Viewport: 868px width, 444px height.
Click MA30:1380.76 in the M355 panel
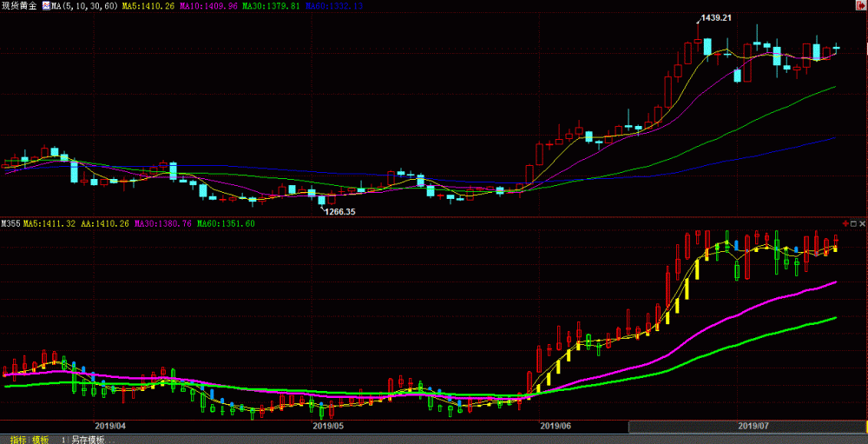click(163, 223)
